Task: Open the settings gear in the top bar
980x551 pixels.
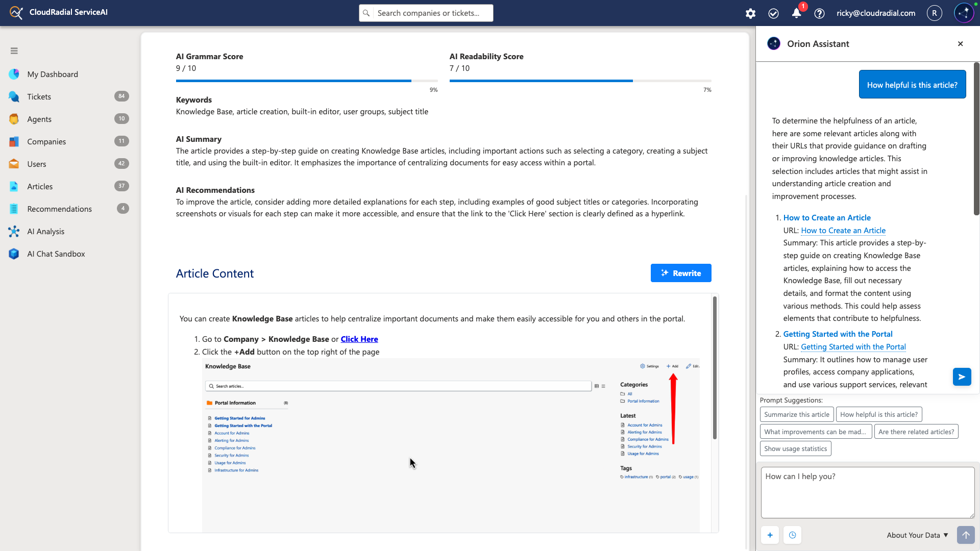Action: (750, 13)
